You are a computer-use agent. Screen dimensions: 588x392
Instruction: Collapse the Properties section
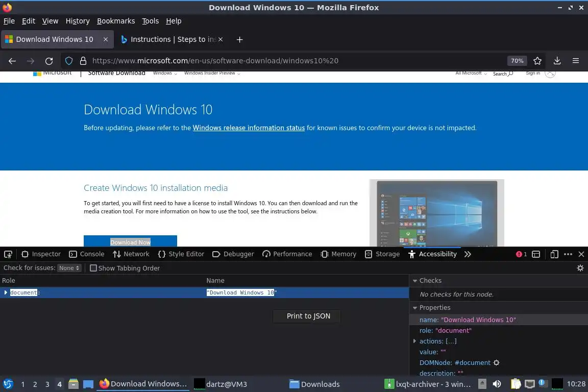[415, 308]
